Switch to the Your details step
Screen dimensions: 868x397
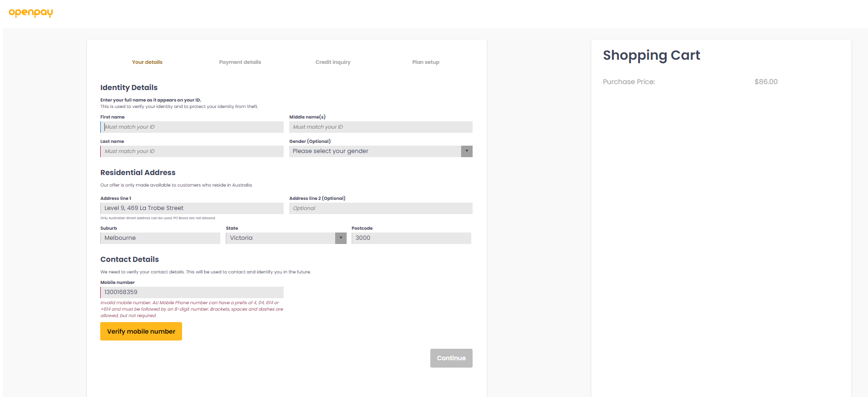click(147, 62)
